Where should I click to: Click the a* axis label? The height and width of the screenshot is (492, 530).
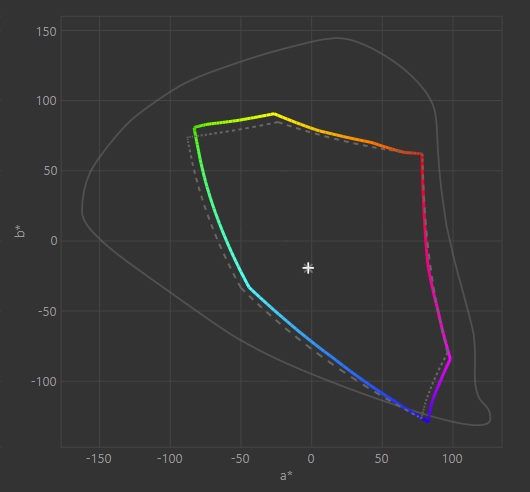tap(286, 476)
